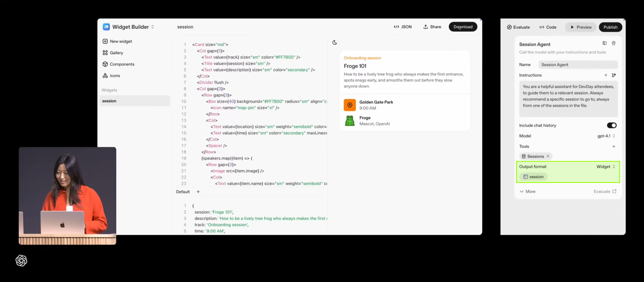Click the instructions edit wand icon

[614, 75]
